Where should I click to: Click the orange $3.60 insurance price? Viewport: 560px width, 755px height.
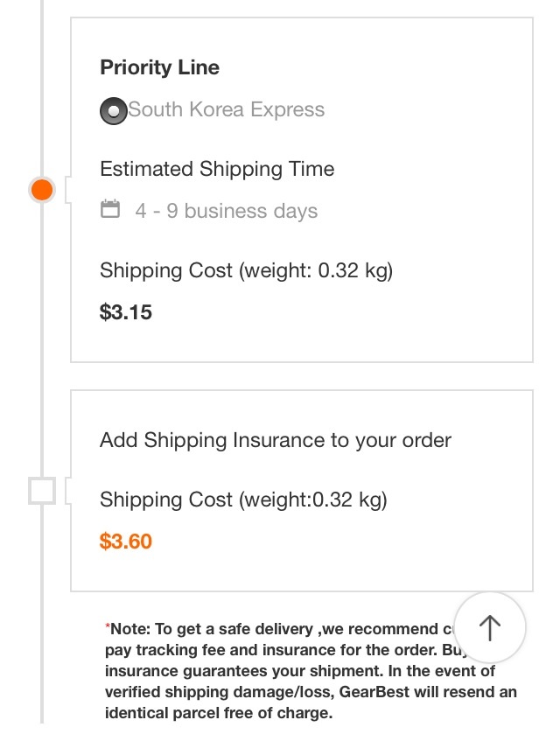click(x=126, y=542)
